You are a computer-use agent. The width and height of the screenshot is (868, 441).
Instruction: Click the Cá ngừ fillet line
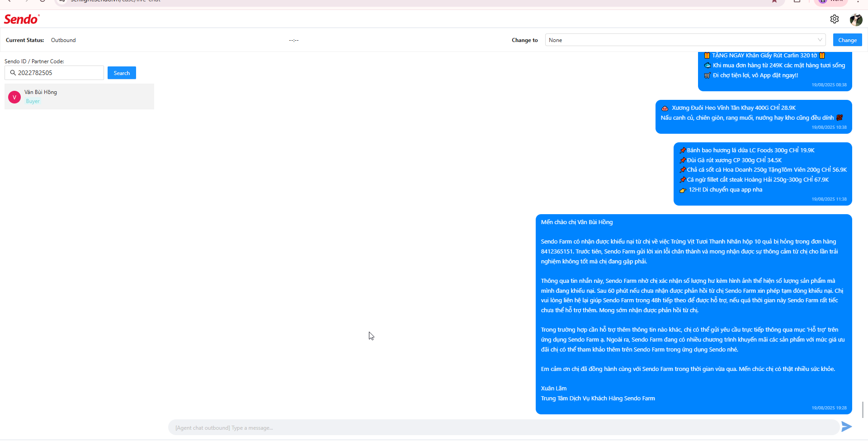click(754, 180)
